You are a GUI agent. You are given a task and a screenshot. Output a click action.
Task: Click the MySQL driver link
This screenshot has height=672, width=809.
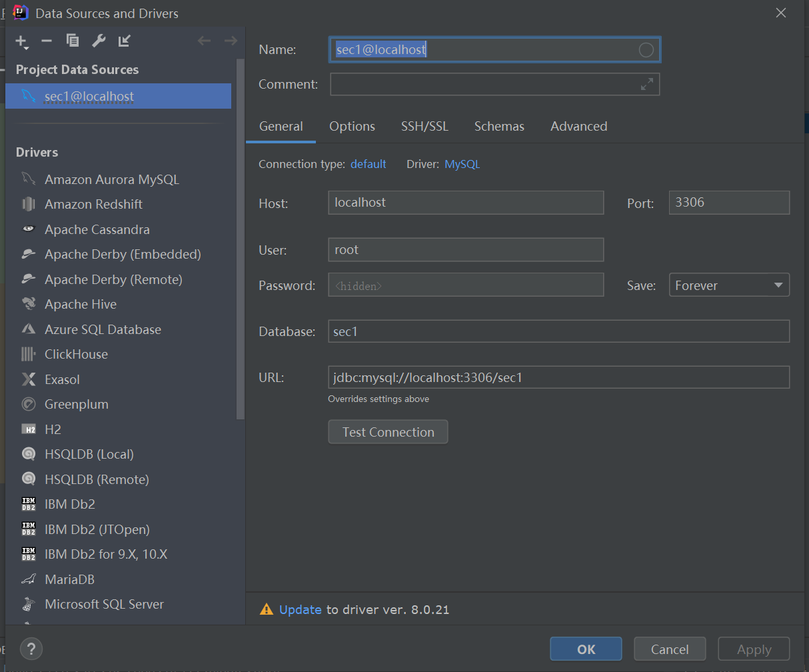[x=462, y=164]
